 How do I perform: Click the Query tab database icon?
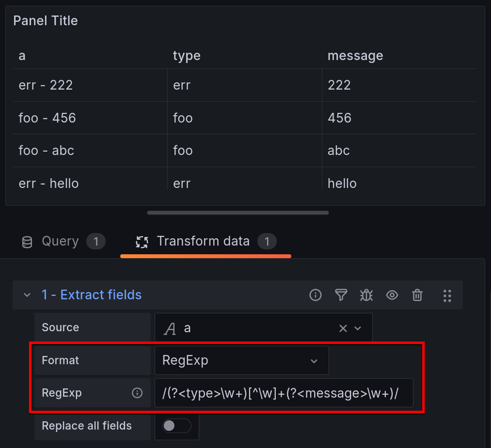27,242
